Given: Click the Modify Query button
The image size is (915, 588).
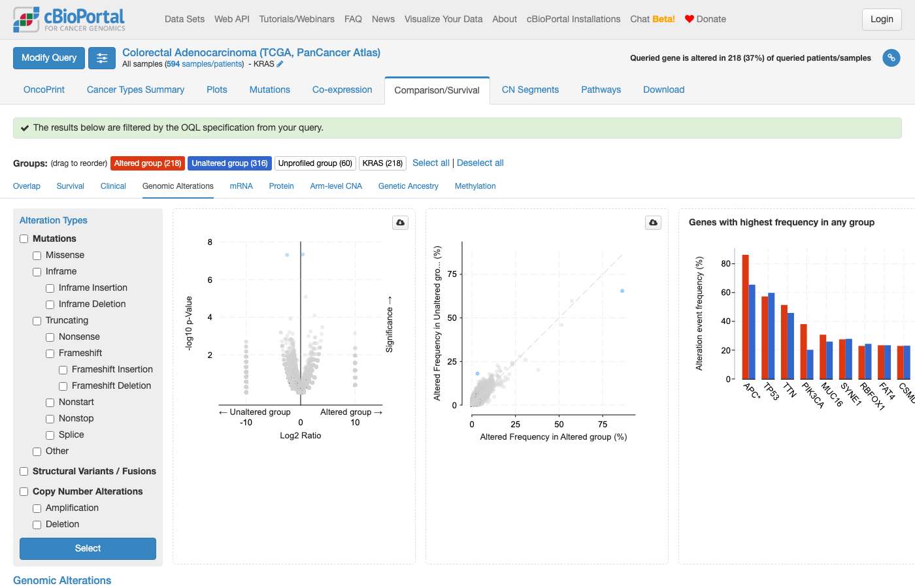Looking at the screenshot, I should [49, 58].
